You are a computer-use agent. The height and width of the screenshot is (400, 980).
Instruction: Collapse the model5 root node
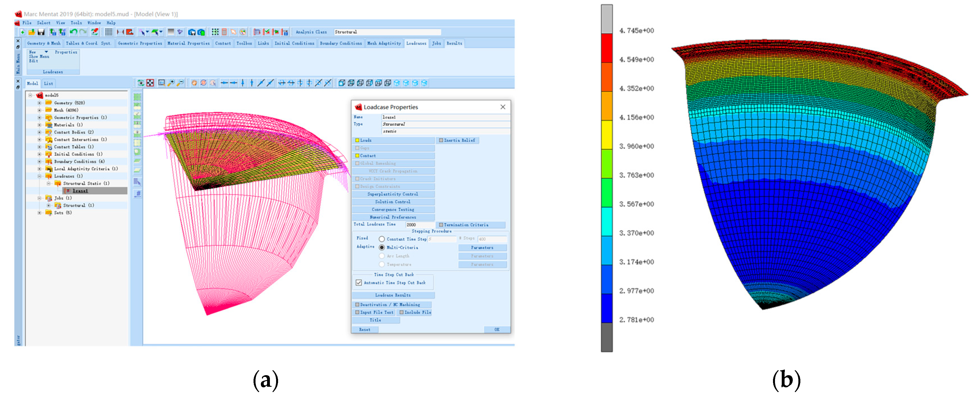click(x=30, y=96)
